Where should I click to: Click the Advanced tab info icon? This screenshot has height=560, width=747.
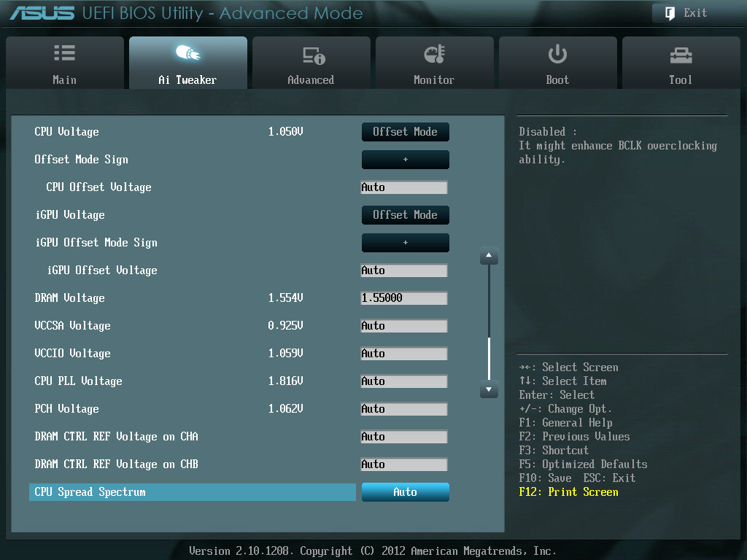click(x=314, y=55)
